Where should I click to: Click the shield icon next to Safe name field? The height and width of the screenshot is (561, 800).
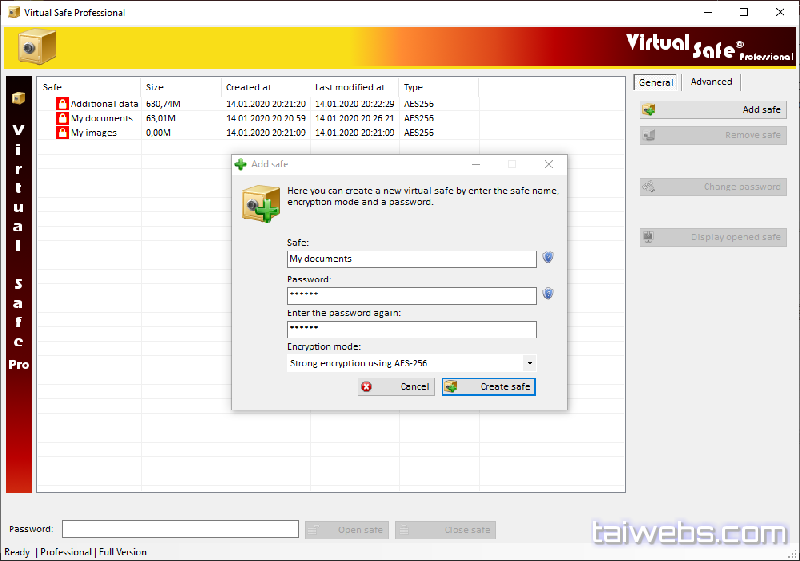pyautogui.click(x=548, y=258)
